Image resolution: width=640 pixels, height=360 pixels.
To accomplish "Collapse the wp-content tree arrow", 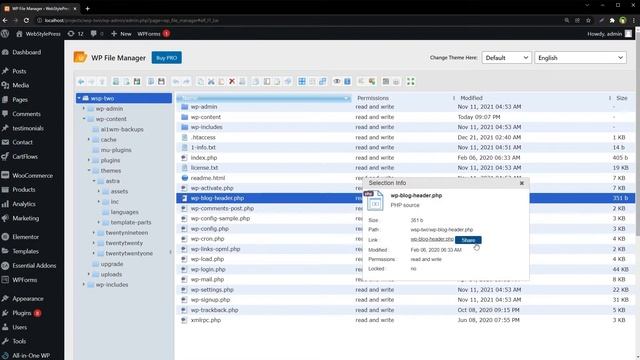I will (84, 119).
